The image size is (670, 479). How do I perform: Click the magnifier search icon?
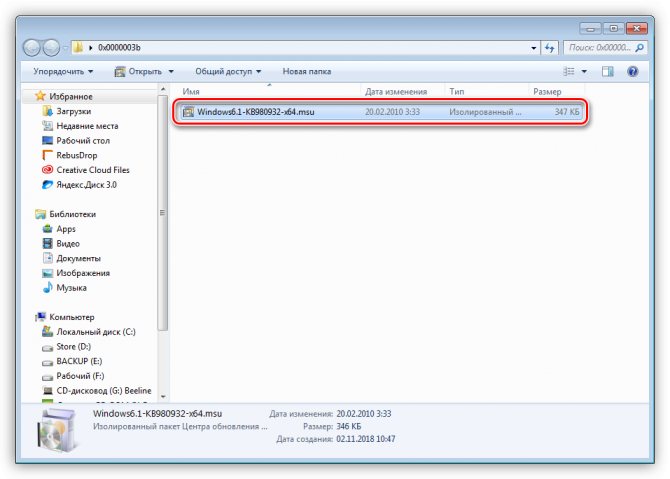(640, 47)
